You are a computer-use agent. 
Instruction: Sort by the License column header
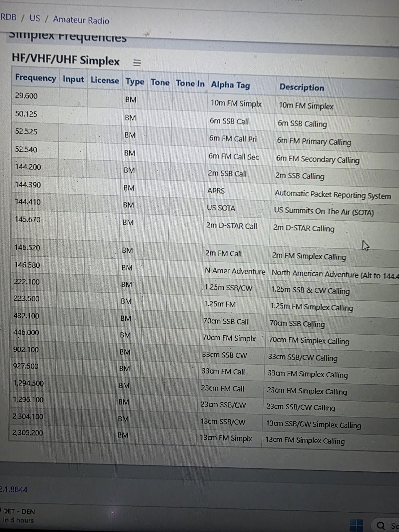(x=105, y=80)
